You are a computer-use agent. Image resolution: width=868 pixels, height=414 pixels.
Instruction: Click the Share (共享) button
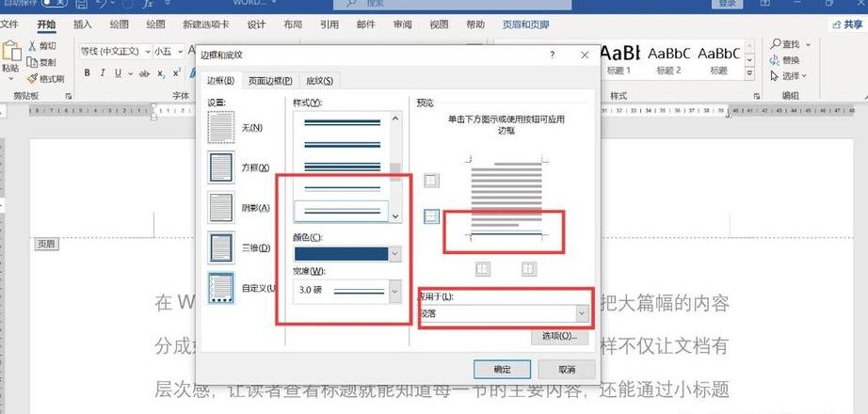point(847,24)
